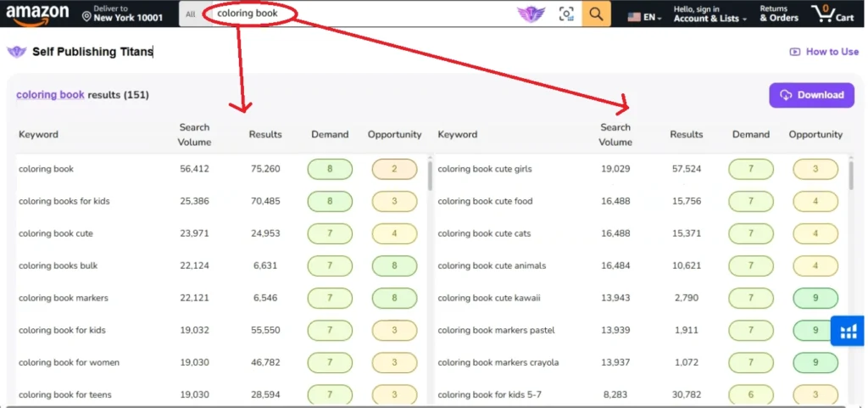Click Demand badge 6 for coloring book for kids 5-7
Image resolution: width=868 pixels, height=408 pixels.
click(751, 394)
